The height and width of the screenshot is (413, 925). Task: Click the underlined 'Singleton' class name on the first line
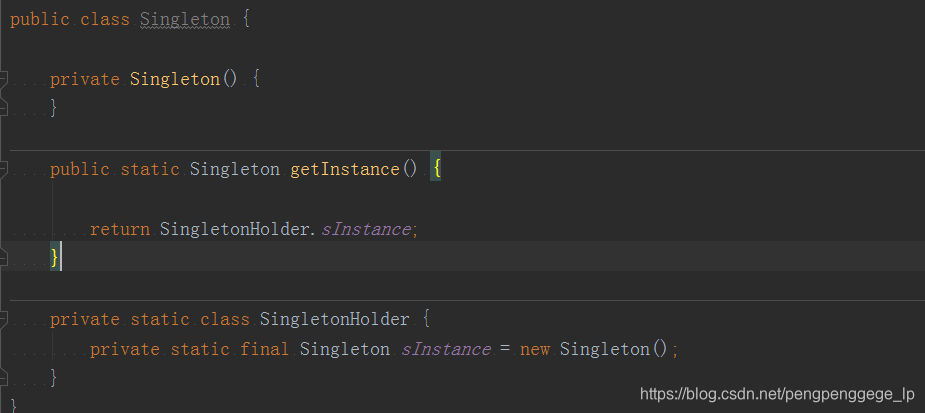click(x=185, y=19)
